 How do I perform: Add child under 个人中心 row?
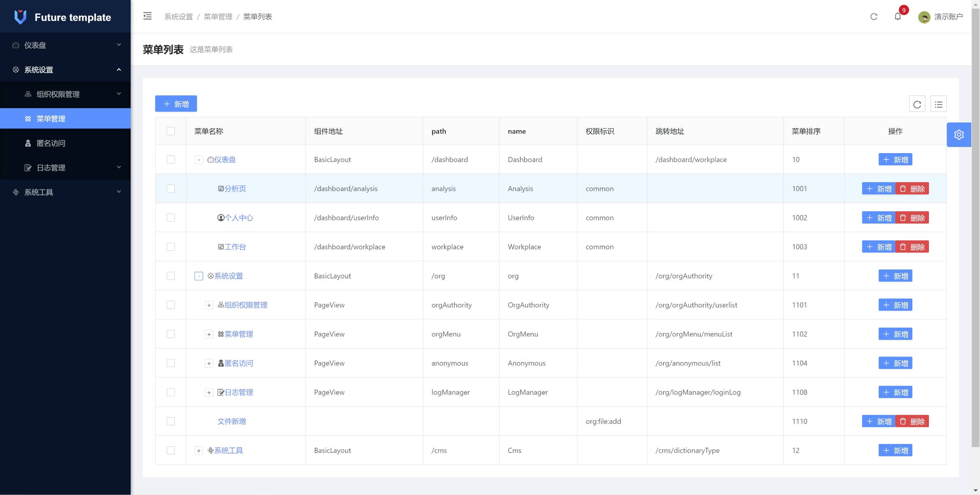coord(879,218)
